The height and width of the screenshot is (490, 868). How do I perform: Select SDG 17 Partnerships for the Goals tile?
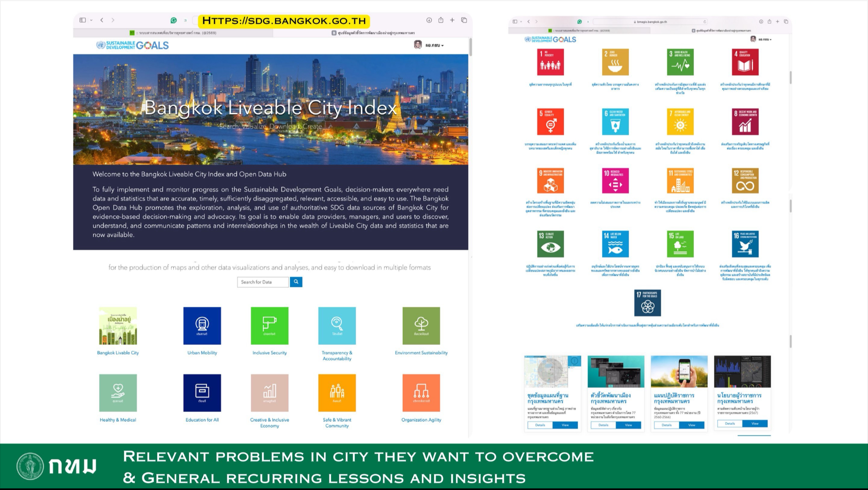point(647,303)
